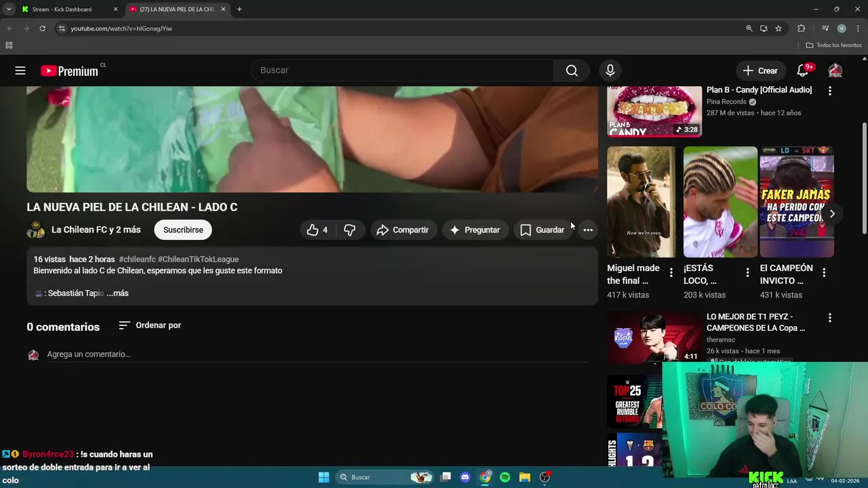Open La Chilean FC channel avatar
The image size is (868, 488).
point(36,230)
